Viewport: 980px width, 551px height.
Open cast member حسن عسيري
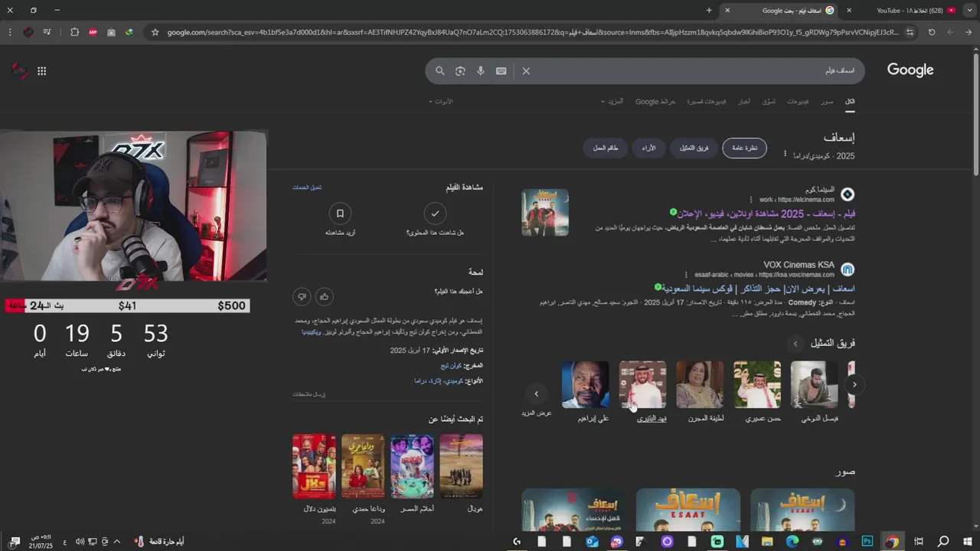[757, 392]
